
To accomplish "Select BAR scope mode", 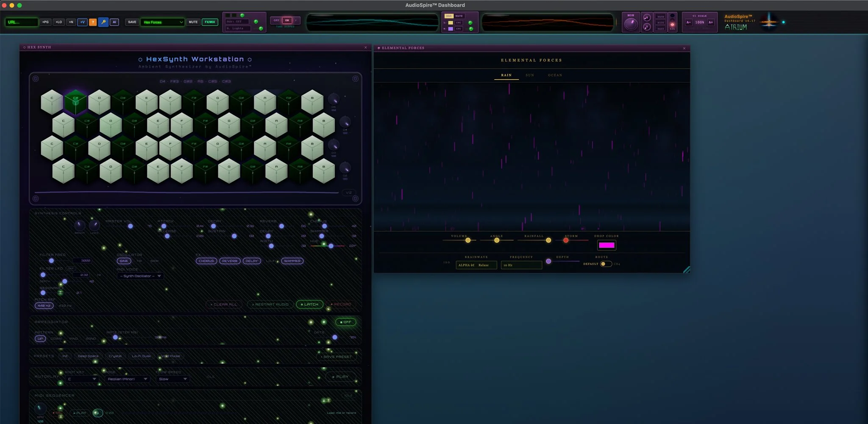I will coord(449,16).
